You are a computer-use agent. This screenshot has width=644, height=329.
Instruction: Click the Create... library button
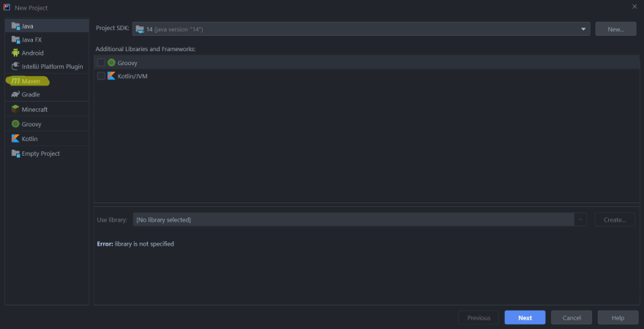click(615, 220)
